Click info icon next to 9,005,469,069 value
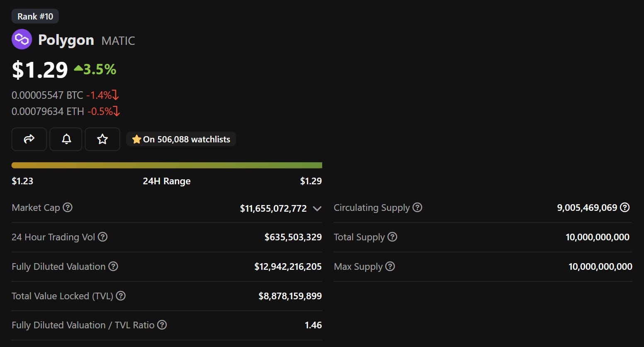This screenshot has height=347, width=644. [x=625, y=207]
